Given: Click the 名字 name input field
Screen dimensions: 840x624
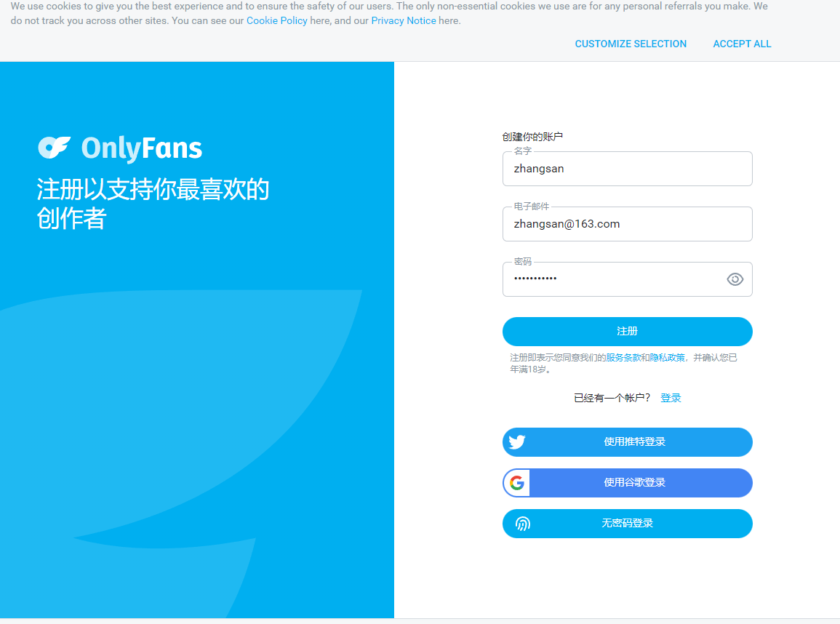Looking at the screenshot, I should click(x=628, y=169).
